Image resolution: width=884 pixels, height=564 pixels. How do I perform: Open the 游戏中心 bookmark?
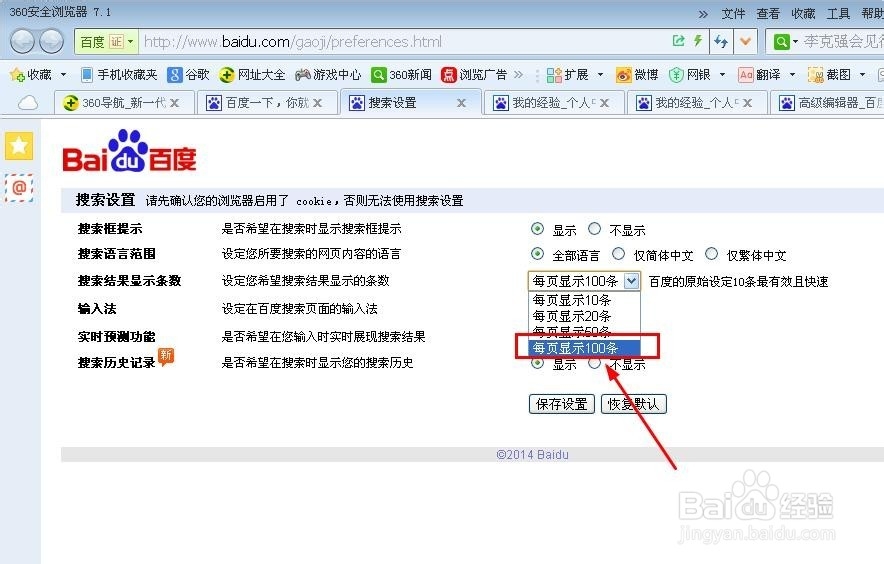coord(328,74)
